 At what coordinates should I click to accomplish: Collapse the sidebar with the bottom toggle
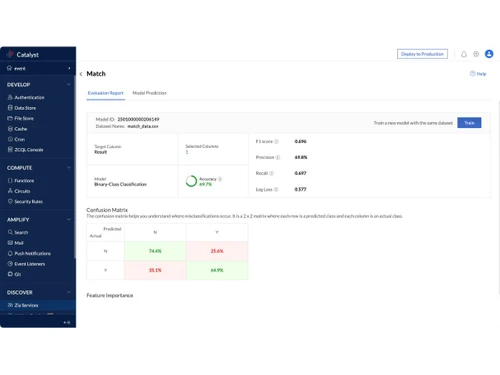click(x=67, y=322)
